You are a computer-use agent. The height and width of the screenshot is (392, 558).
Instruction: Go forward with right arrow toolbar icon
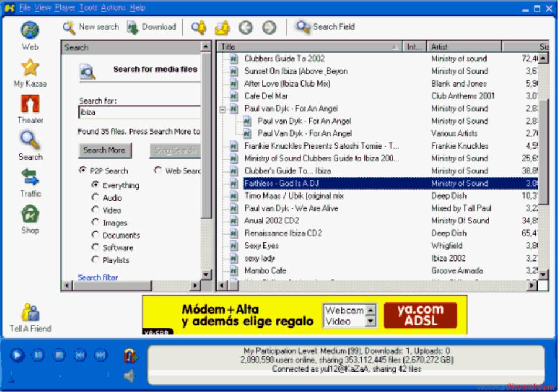(x=269, y=27)
